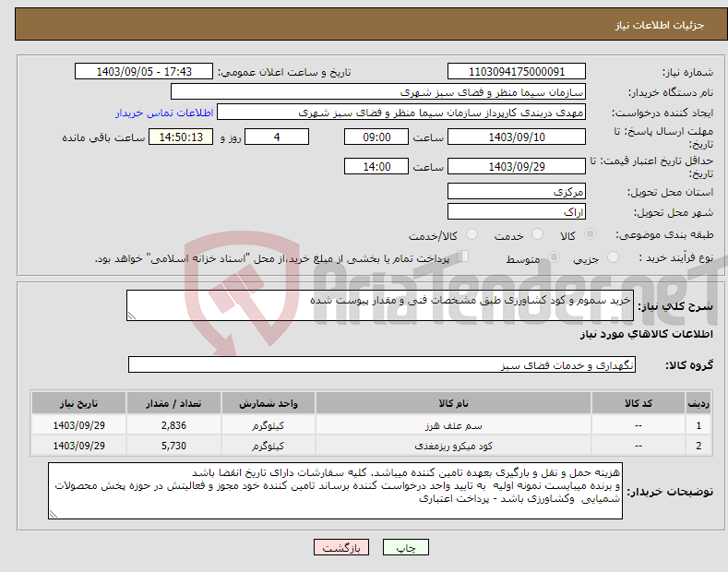Image resolution: width=728 pixels, height=572 pixels.
Task: Click the validity time field 14:00
Action: click(376, 166)
